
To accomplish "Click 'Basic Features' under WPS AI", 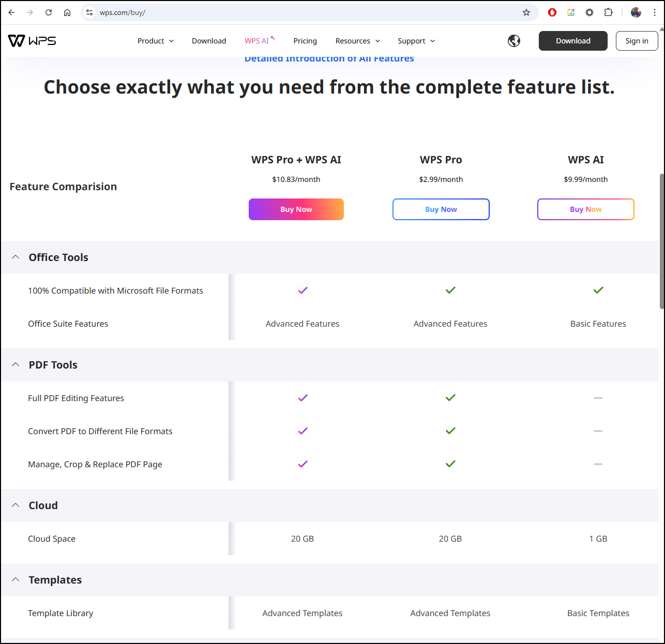I will (598, 324).
